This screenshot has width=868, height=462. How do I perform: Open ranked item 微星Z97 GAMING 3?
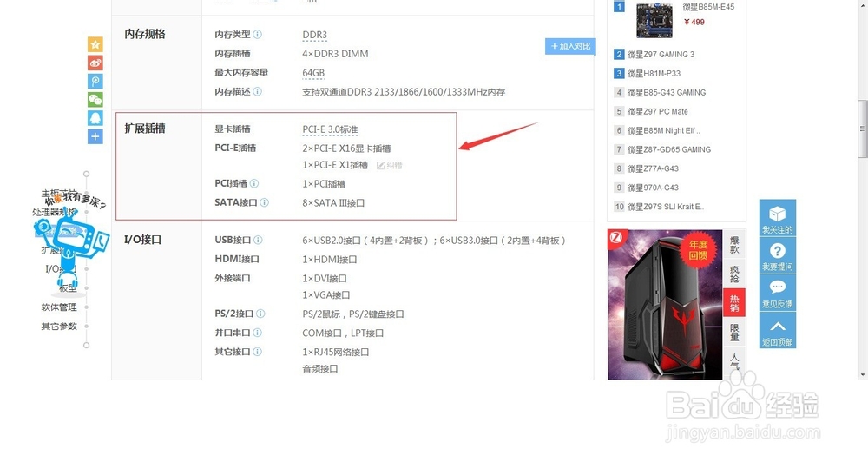pyautogui.click(x=661, y=55)
